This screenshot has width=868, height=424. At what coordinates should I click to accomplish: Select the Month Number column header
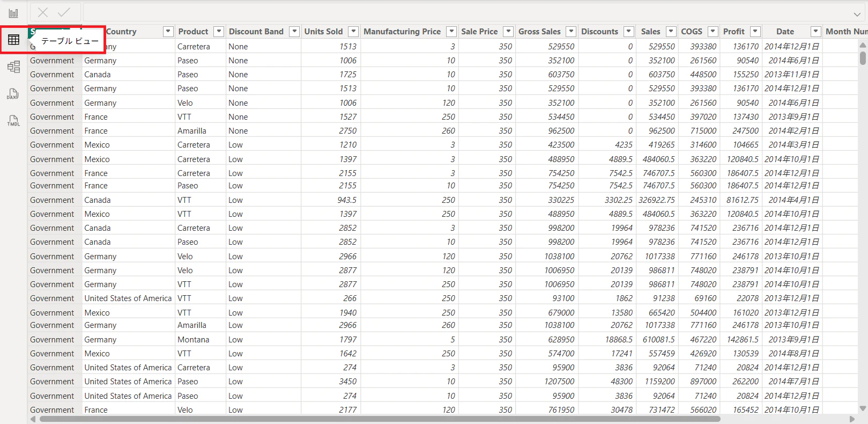[x=846, y=32]
